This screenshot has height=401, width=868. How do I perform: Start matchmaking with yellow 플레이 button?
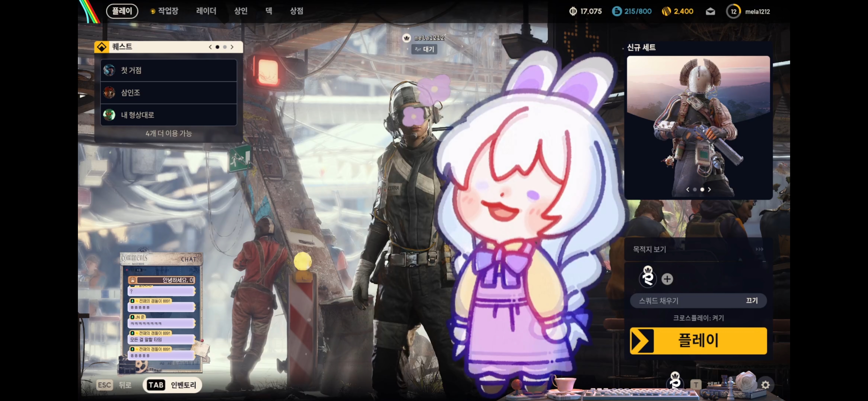tap(698, 341)
